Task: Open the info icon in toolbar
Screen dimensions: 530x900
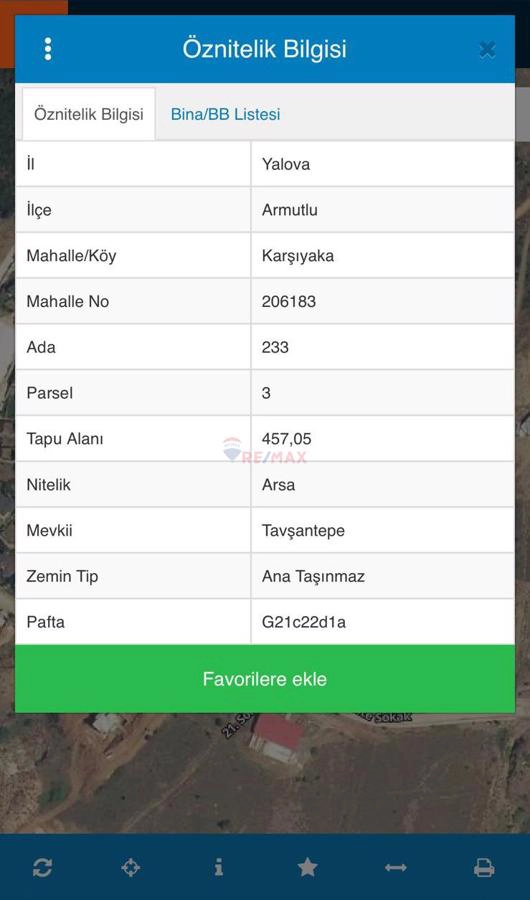Action: pos(219,867)
